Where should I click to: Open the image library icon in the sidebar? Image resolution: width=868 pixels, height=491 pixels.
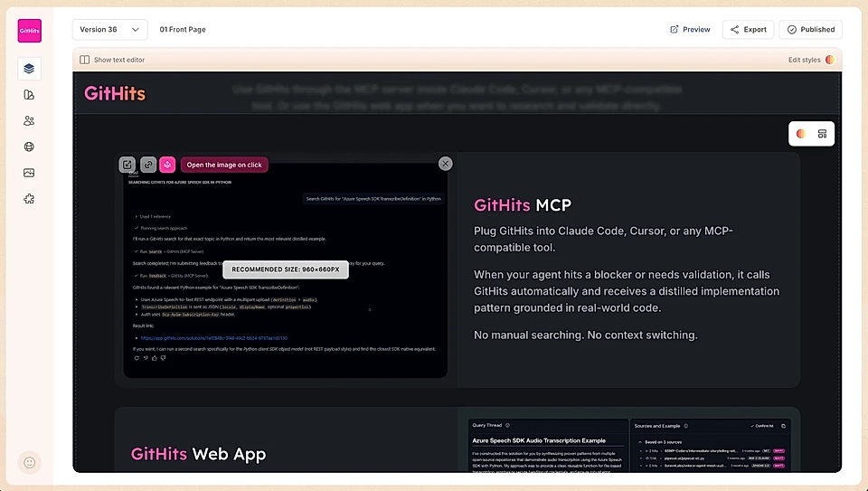[29, 173]
